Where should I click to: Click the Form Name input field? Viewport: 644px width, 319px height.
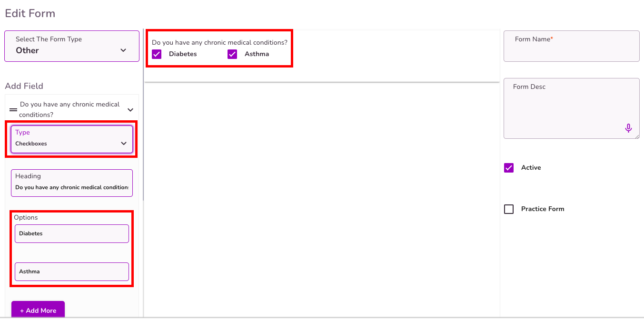571,46
